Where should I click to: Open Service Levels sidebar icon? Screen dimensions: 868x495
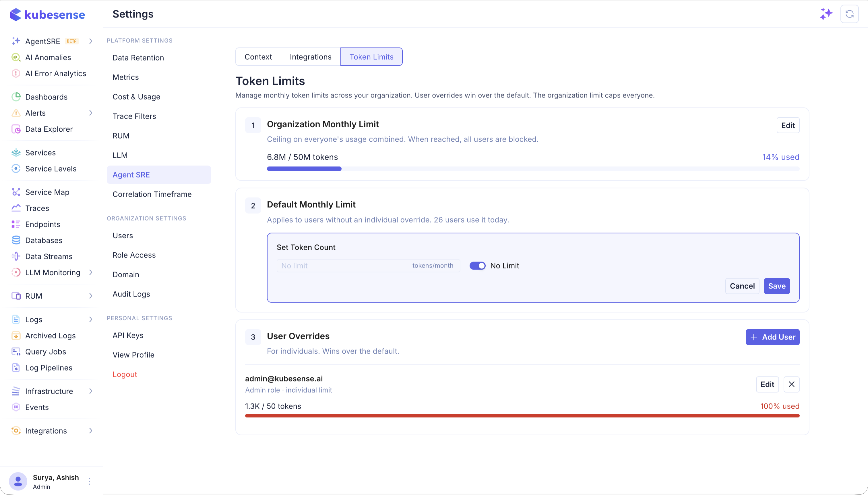[16, 169]
